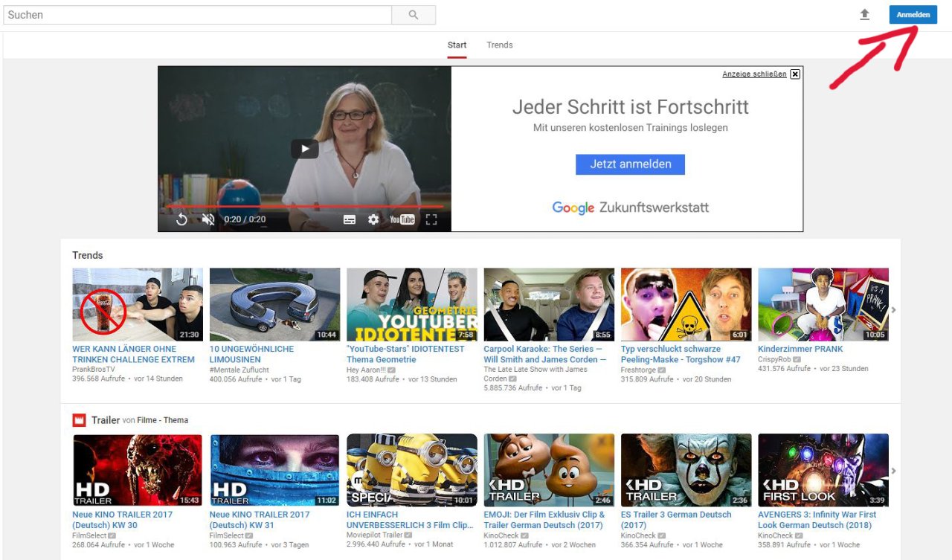Viewport: 952px width, 560px height.
Task: Unmute the ad video speaker icon
Action: 208,219
